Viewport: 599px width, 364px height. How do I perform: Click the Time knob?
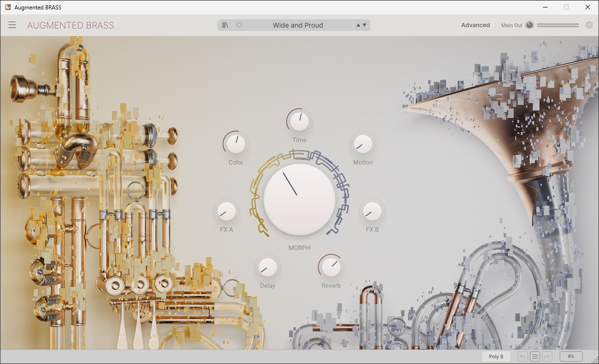pyautogui.click(x=299, y=121)
